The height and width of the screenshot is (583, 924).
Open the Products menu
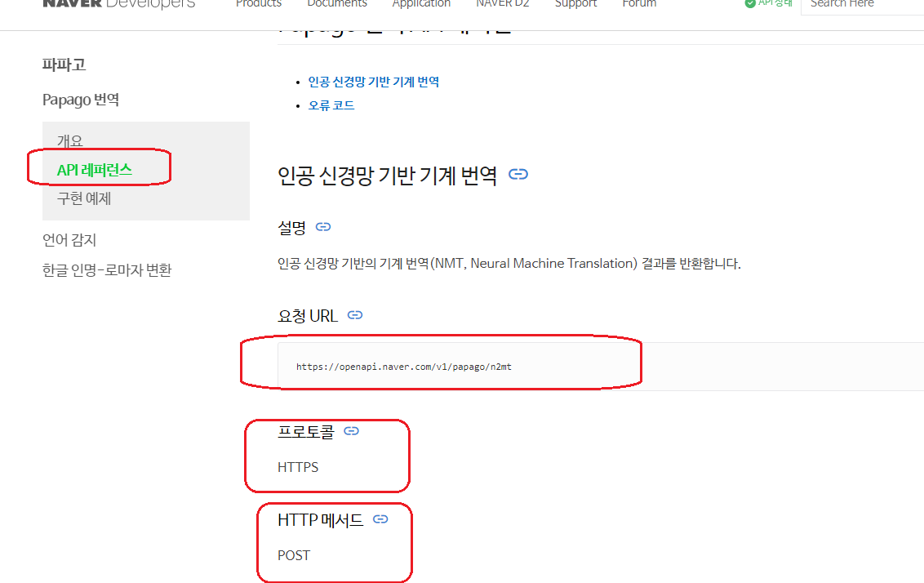click(x=259, y=3)
